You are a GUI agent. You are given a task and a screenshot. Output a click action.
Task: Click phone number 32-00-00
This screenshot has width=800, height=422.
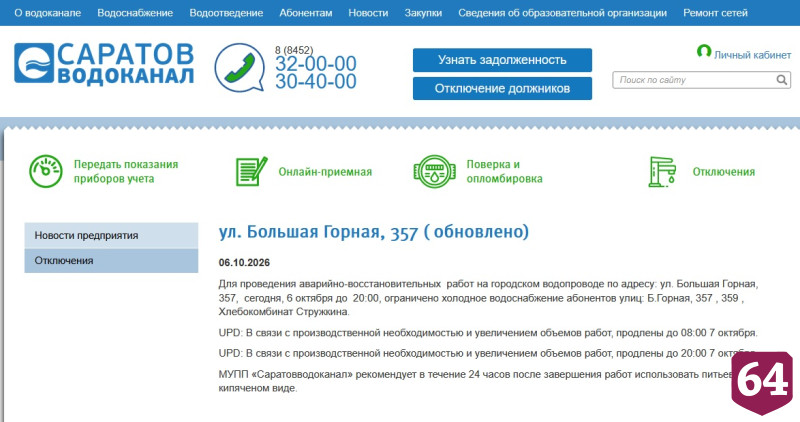pyautogui.click(x=316, y=64)
